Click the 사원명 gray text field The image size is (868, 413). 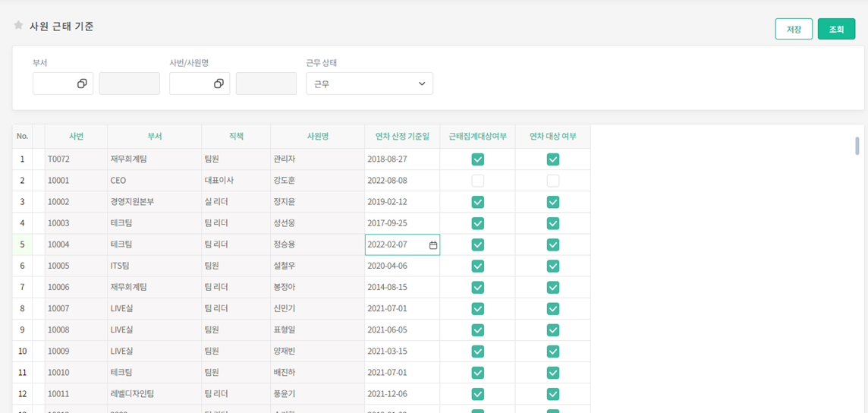tap(266, 84)
